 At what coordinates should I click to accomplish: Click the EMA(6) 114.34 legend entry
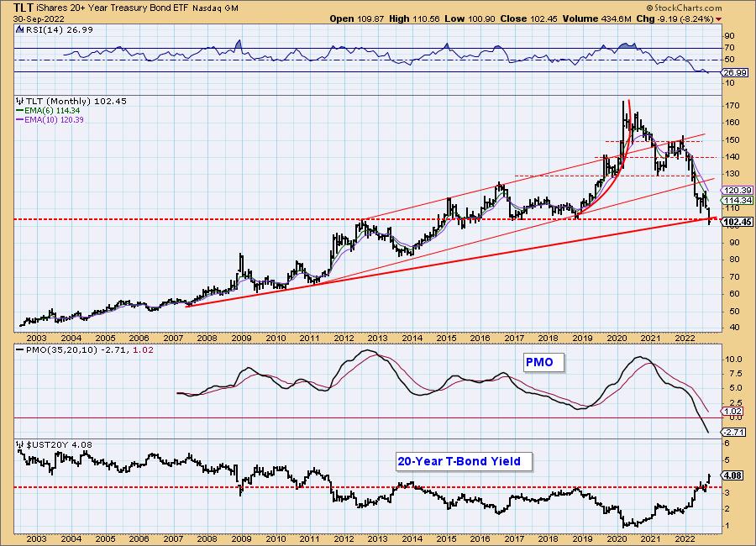tap(48, 110)
